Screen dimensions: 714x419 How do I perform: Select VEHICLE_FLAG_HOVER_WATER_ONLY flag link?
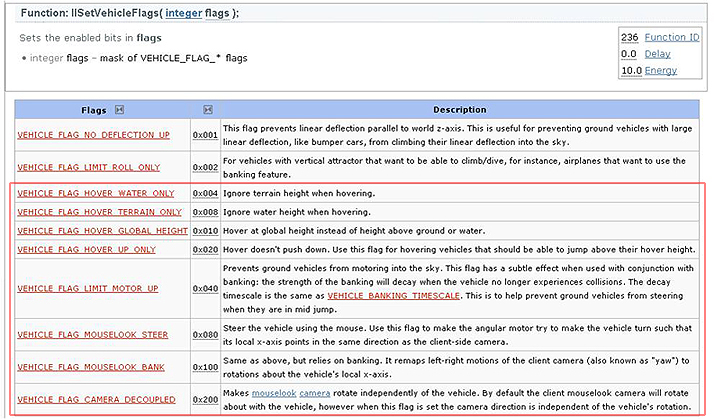tap(96, 193)
